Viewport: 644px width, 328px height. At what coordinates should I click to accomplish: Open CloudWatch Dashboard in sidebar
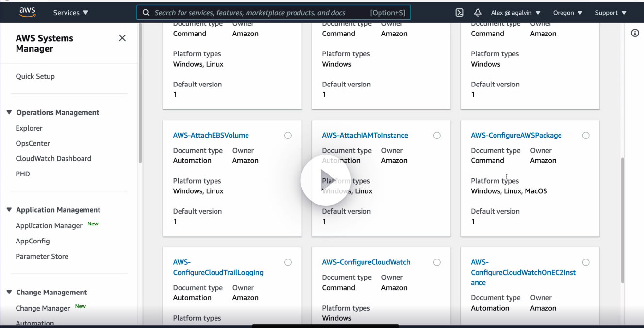click(53, 158)
